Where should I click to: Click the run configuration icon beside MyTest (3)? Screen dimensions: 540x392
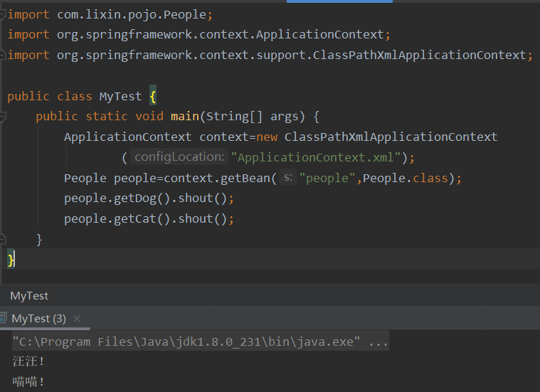point(3,318)
